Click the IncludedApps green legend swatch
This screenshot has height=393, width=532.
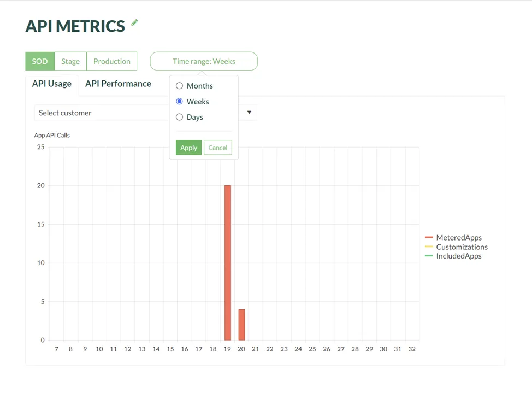pyautogui.click(x=429, y=256)
